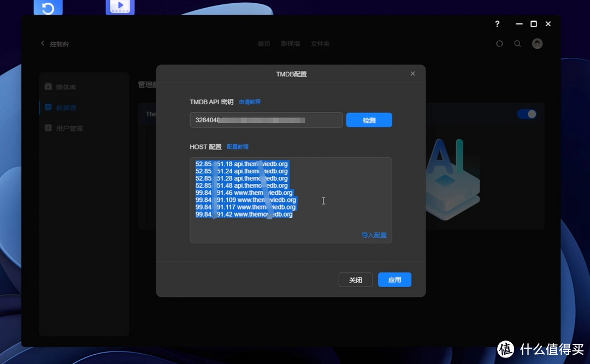Click the search icon in the header
590x364 pixels.
pyautogui.click(x=517, y=44)
